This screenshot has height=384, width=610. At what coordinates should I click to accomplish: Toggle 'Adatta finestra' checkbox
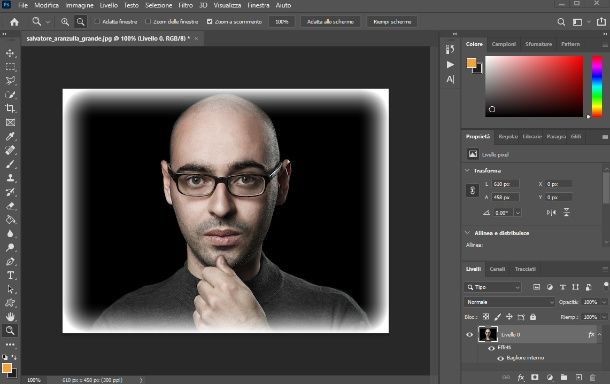point(97,22)
